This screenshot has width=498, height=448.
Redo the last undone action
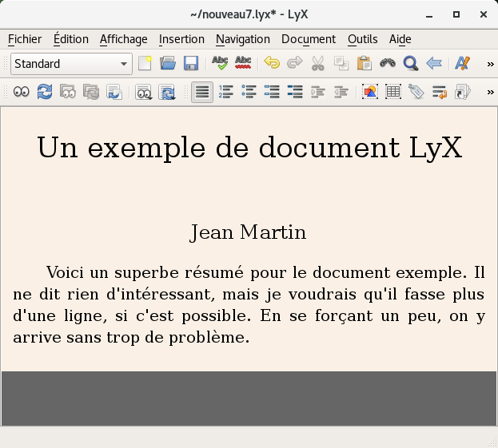[295, 63]
